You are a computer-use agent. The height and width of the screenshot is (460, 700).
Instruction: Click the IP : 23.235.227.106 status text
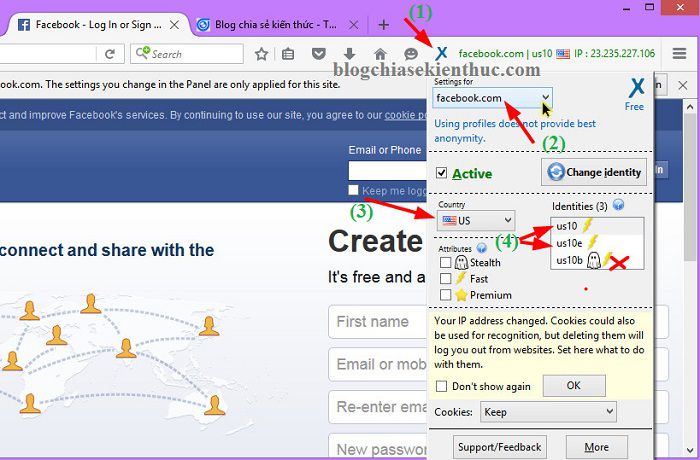[614, 54]
